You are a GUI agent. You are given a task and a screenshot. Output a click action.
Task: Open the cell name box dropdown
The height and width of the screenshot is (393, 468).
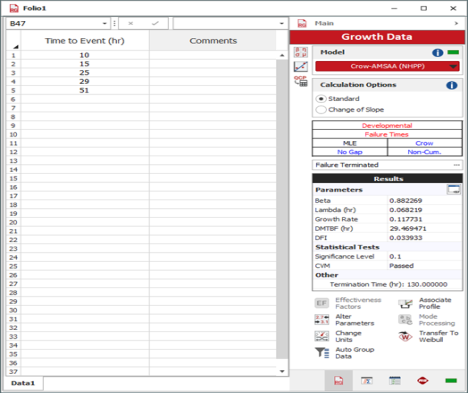tap(105, 23)
